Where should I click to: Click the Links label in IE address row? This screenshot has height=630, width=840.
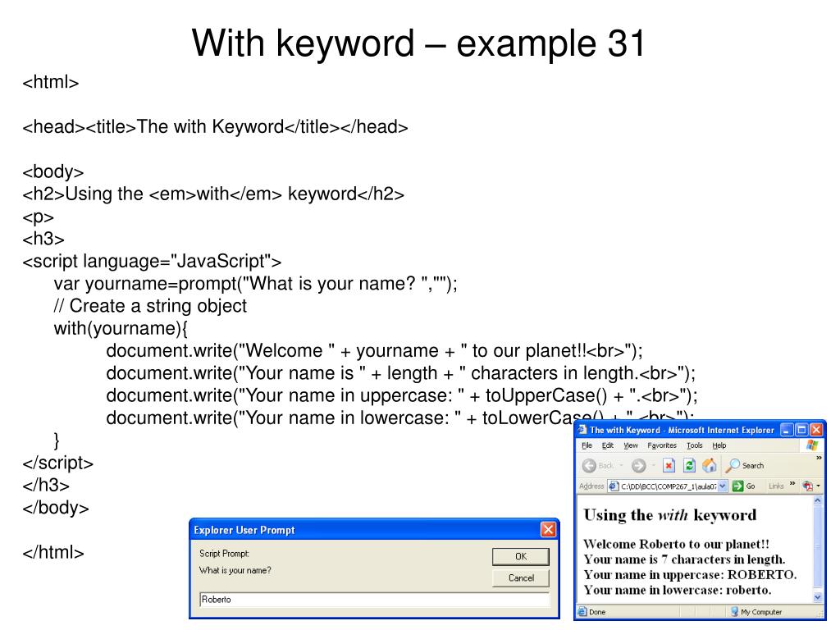[776, 486]
